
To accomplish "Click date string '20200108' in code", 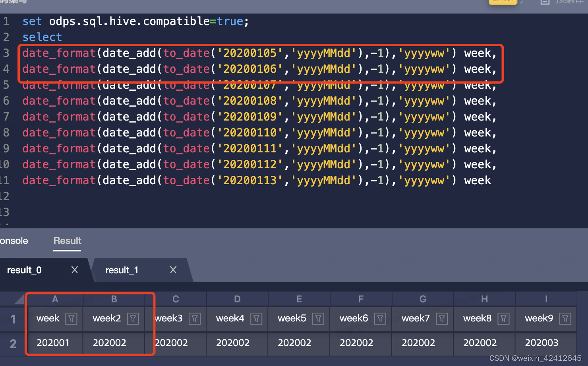I will click(250, 101).
